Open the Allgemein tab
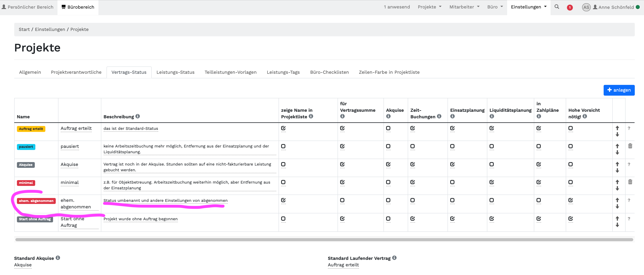The width and height of the screenshot is (644, 275). click(x=30, y=72)
